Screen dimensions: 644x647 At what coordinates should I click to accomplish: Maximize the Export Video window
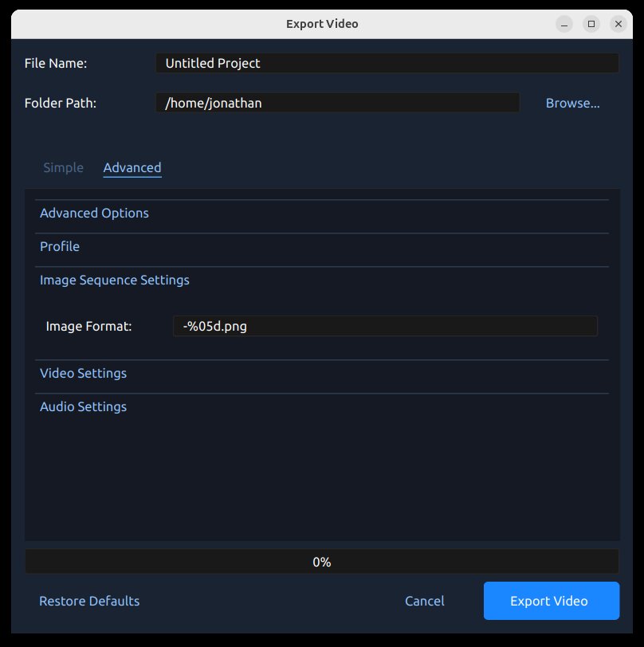591,24
